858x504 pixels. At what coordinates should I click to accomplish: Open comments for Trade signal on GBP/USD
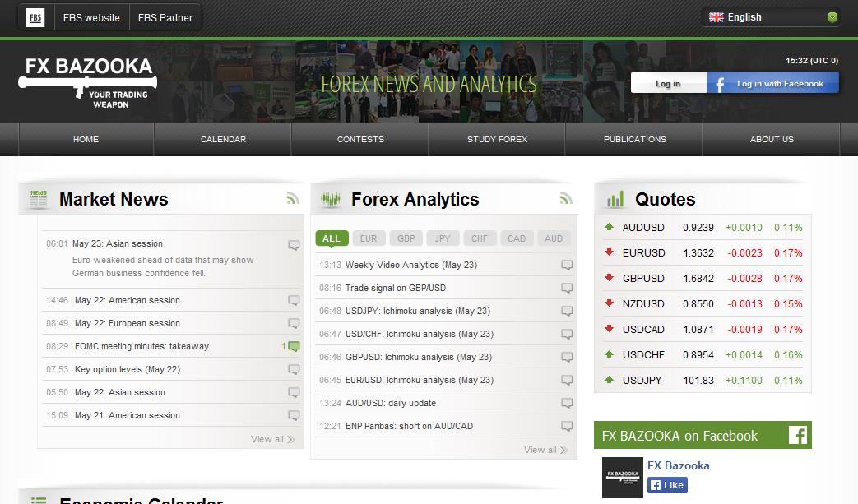567,288
